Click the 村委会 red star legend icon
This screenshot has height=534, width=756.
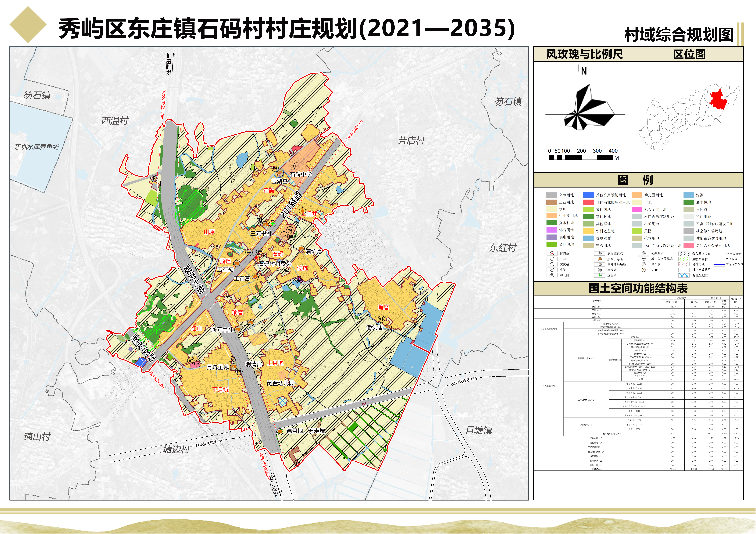[552, 253]
